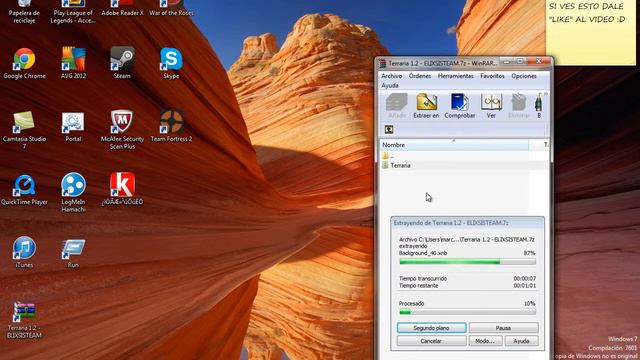640x360 pixels.
Task: Open Ayuda menu in WinRAR
Action: [390, 85]
